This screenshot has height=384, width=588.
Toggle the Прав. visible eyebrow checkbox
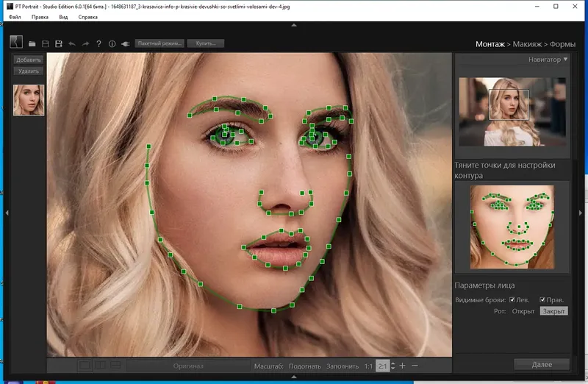[x=542, y=299]
